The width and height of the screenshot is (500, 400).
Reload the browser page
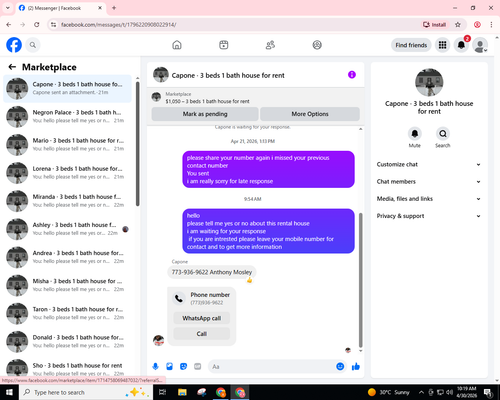pyautogui.click(x=37, y=24)
